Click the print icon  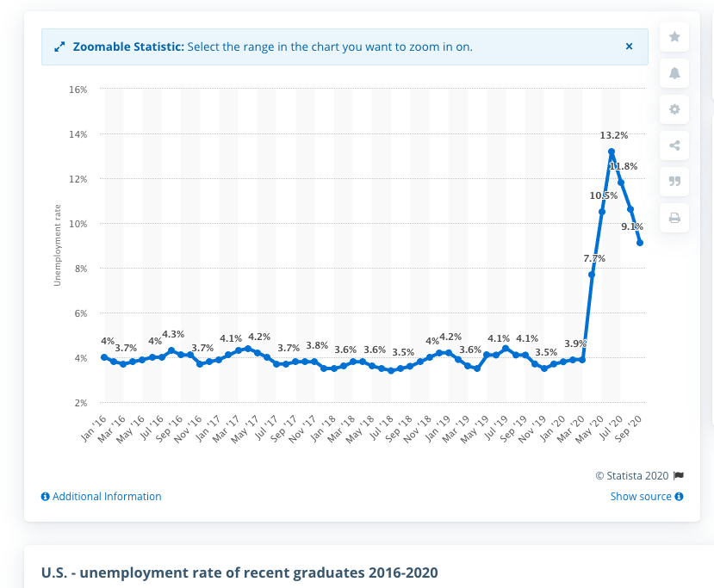tap(674, 218)
